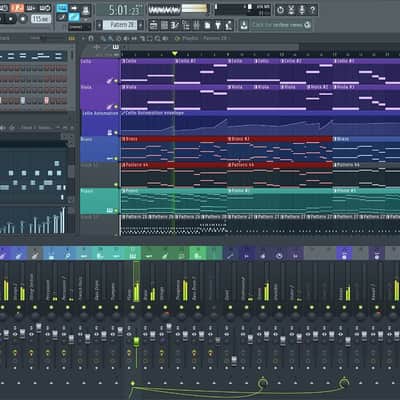Click the one-click audio recording microphone icon

302,10
